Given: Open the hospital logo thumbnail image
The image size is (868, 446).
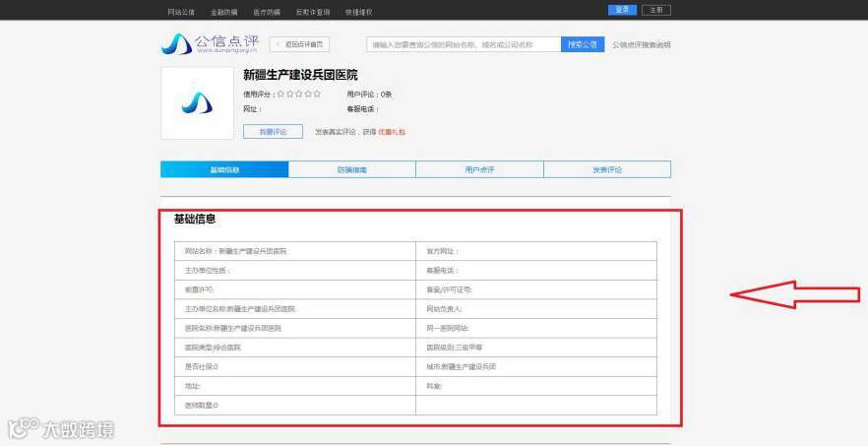Looking at the screenshot, I should 197,103.
